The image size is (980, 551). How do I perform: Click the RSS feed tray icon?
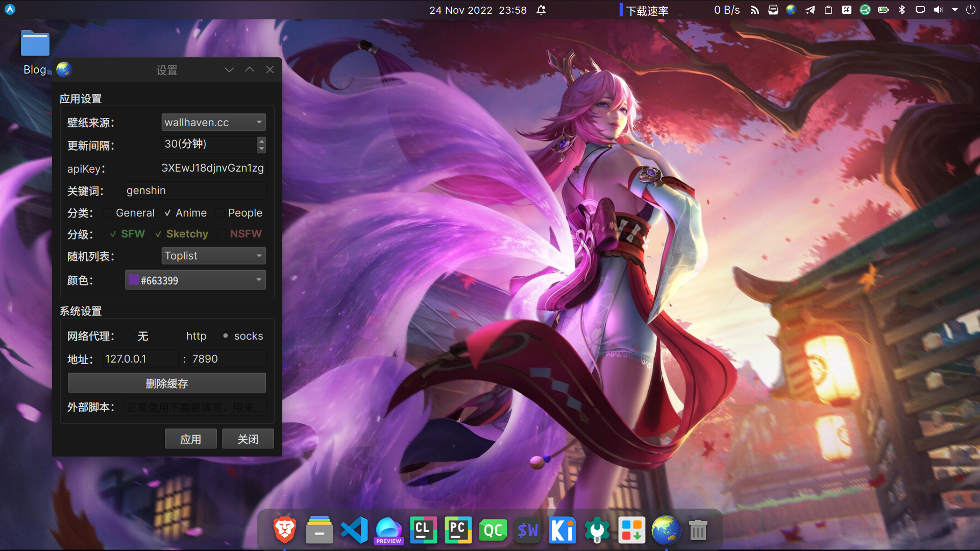(x=754, y=10)
